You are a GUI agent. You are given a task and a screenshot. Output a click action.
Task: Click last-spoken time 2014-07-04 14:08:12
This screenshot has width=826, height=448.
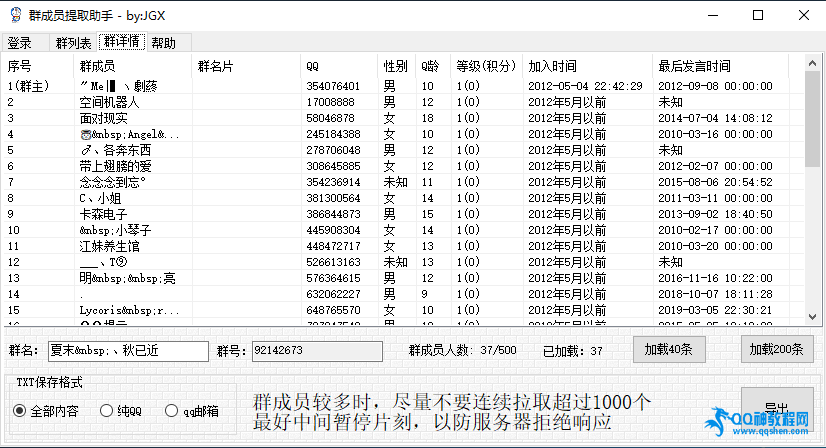tap(715, 118)
